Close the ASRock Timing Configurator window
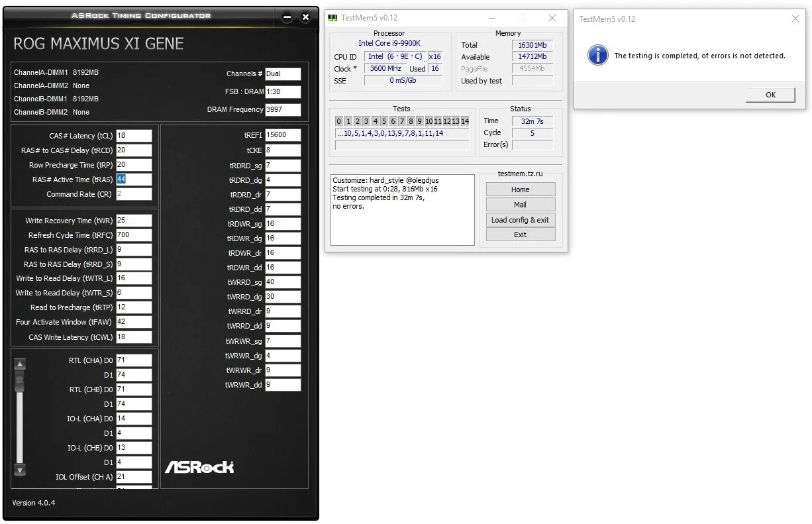 tap(305, 18)
